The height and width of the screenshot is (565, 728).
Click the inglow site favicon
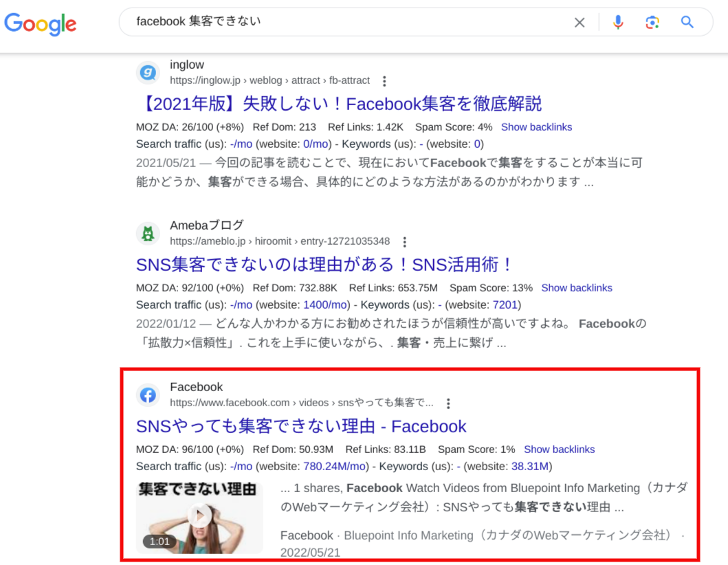click(x=148, y=72)
